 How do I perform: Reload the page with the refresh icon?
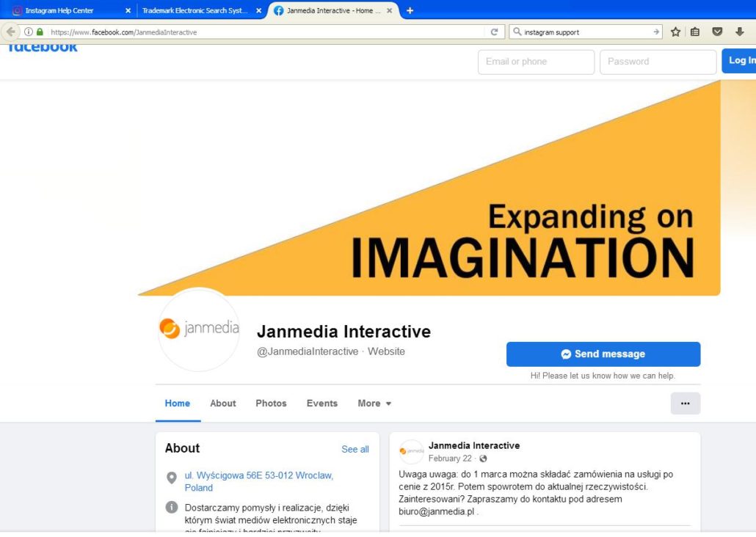pos(494,32)
